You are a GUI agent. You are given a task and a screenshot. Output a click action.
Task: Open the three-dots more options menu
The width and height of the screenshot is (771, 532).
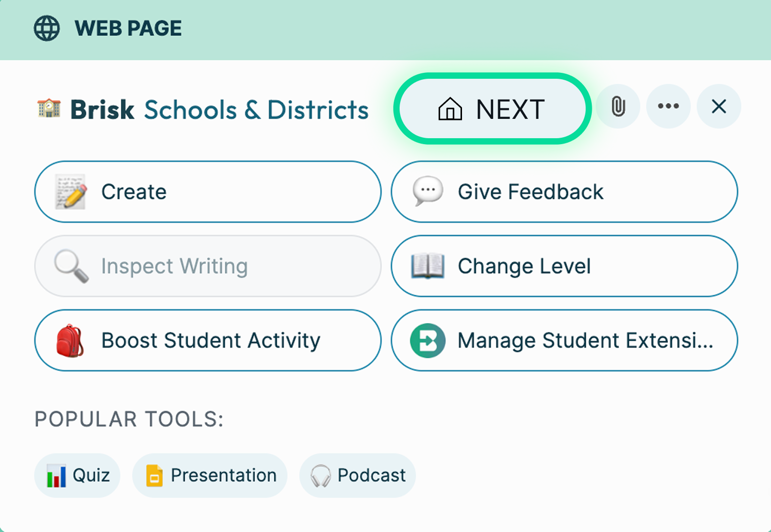point(668,106)
